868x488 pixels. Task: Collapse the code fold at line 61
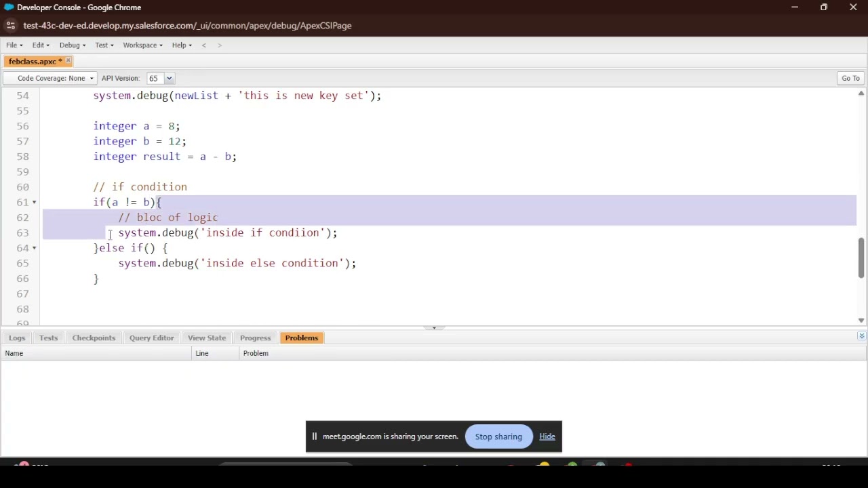click(35, 203)
